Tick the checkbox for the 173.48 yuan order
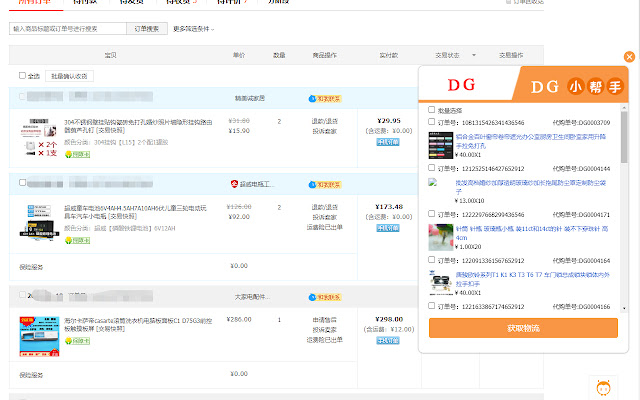This screenshot has width=640, height=400. click(x=22, y=182)
